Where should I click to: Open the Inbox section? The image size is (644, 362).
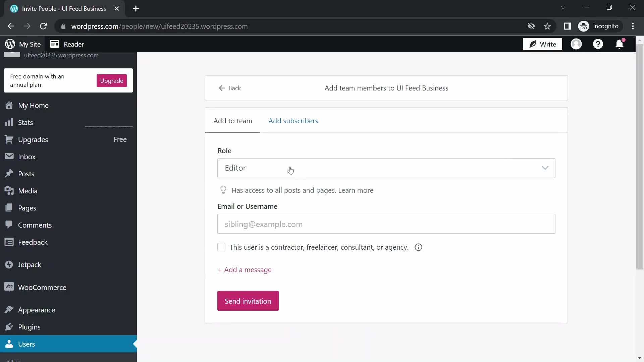27,156
